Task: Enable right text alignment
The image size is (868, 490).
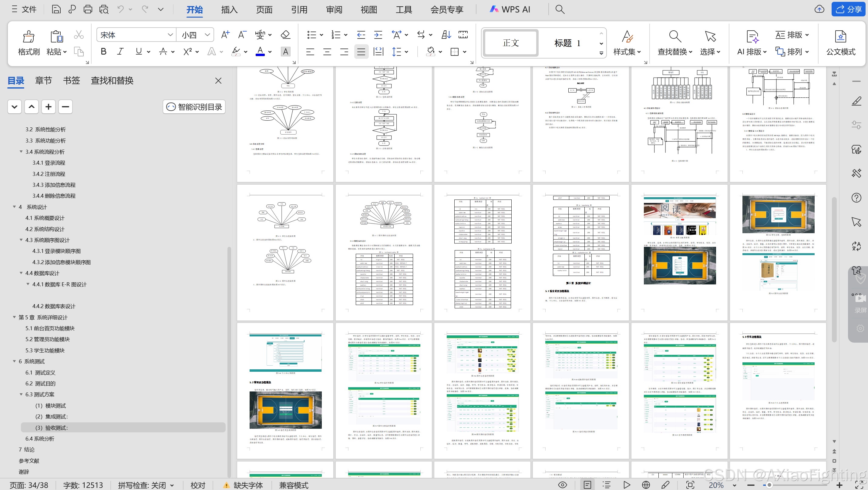Action: (344, 52)
